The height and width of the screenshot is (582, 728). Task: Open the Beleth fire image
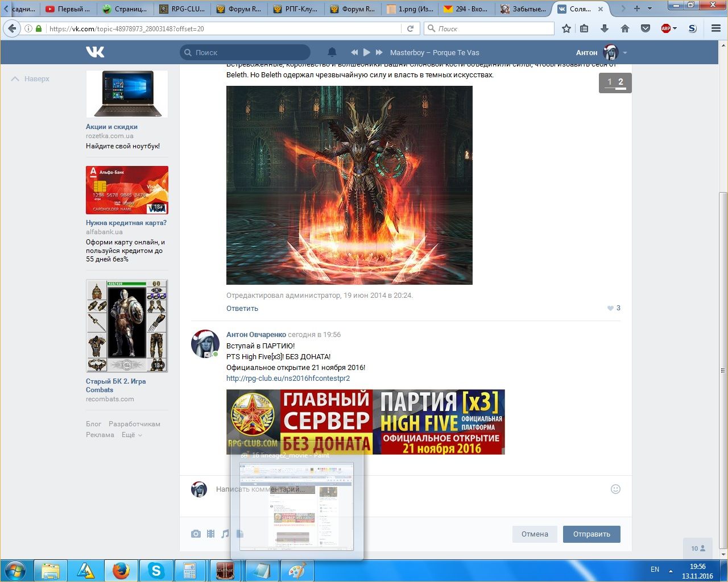tap(349, 185)
